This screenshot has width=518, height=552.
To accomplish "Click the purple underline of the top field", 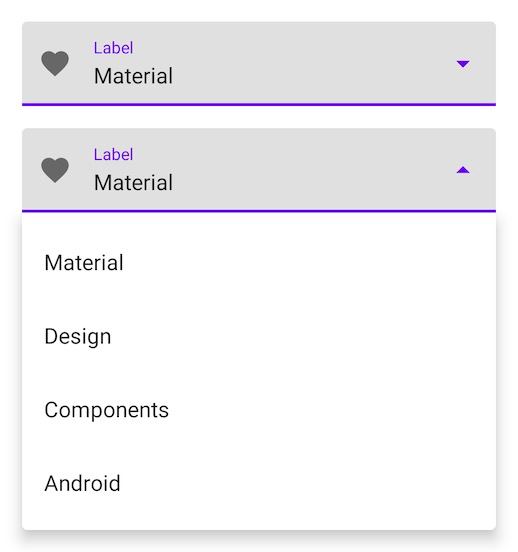I will coord(259,105).
